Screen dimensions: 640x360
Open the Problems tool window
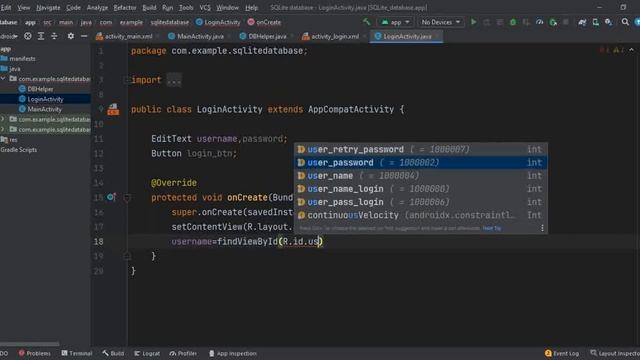click(34, 353)
